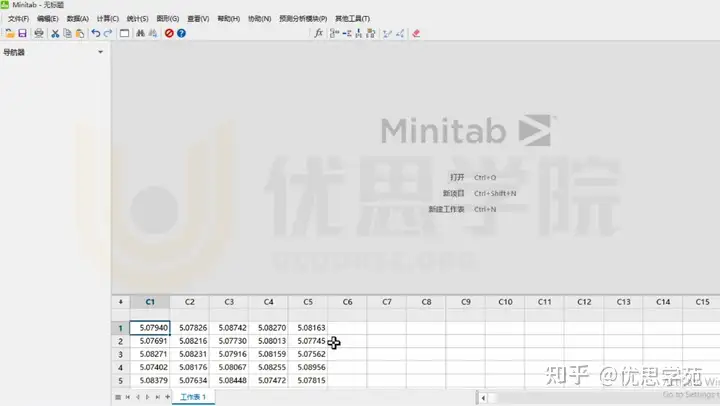Select column header C2
The height and width of the screenshot is (406, 720).
pos(190,302)
